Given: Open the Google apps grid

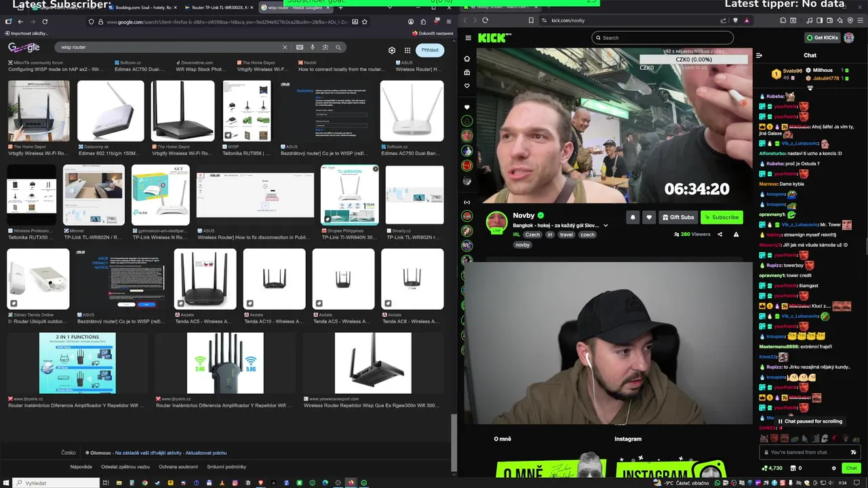Looking at the screenshot, I should click(x=408, y=50).
